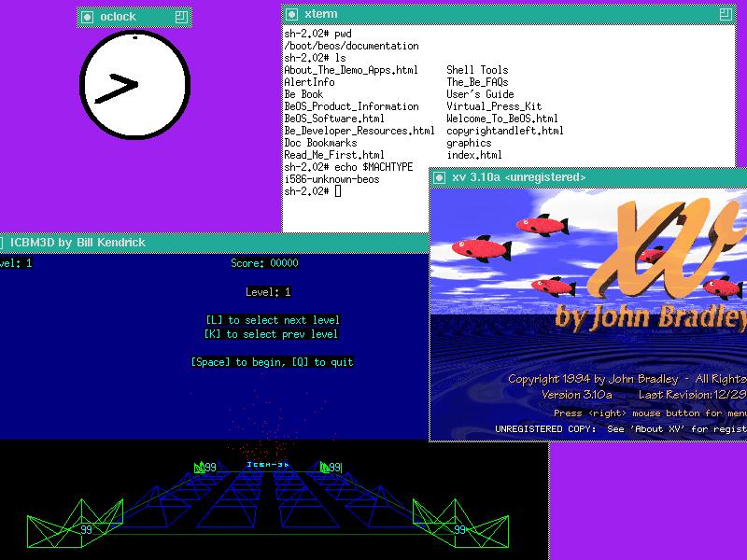Click /boot/beos/documentation path in xterm
The image size is (747, 560).
coord(352,46)
